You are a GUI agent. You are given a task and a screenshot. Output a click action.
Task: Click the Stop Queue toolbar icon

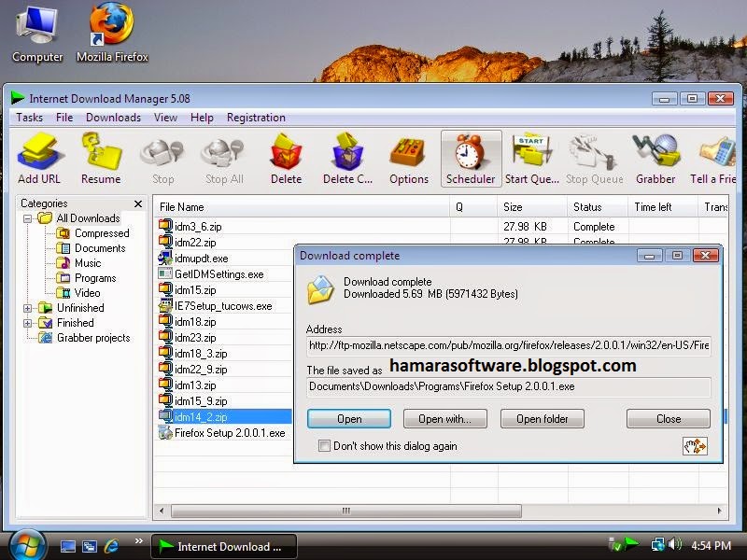click(594, 159)
